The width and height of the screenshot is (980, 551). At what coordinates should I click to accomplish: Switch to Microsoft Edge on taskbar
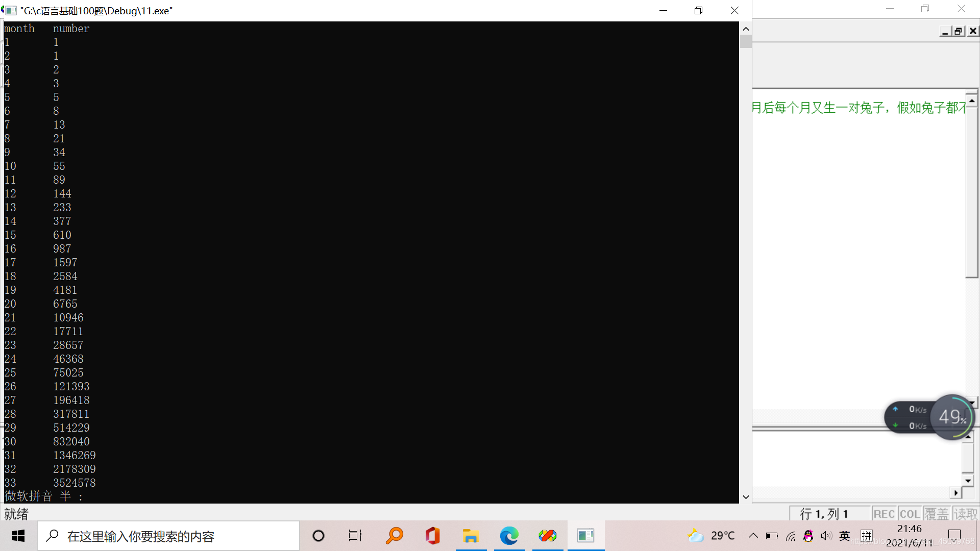coord(509,536)
